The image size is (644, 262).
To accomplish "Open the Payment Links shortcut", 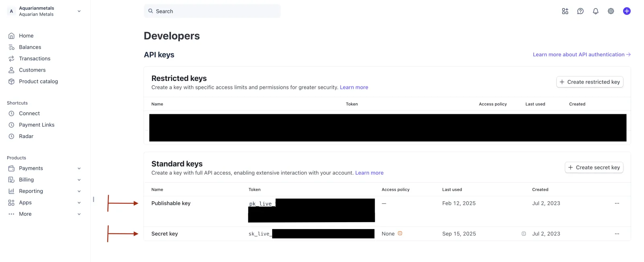I will [x=36, y=125].
